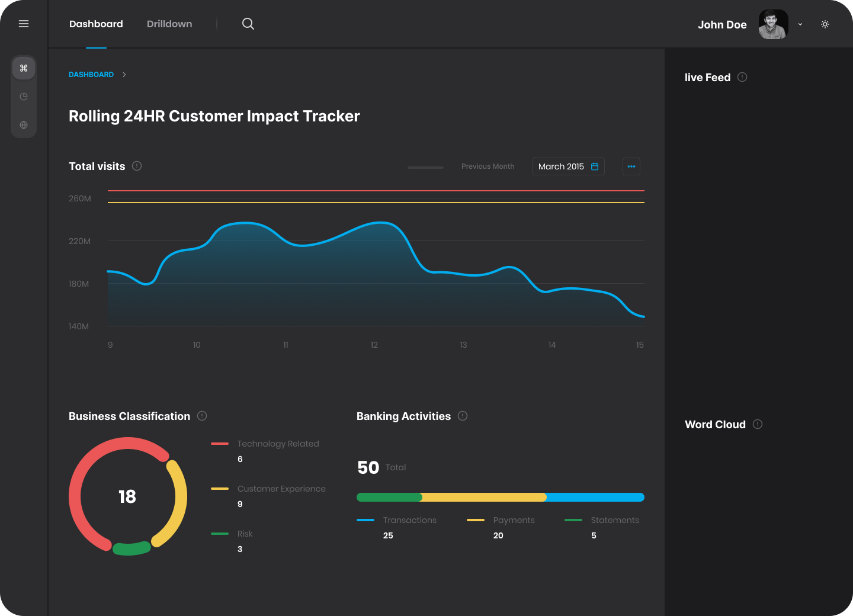Click the calendar icon in date field
Viewport: 853px width, 616px height.
[595, 166]
